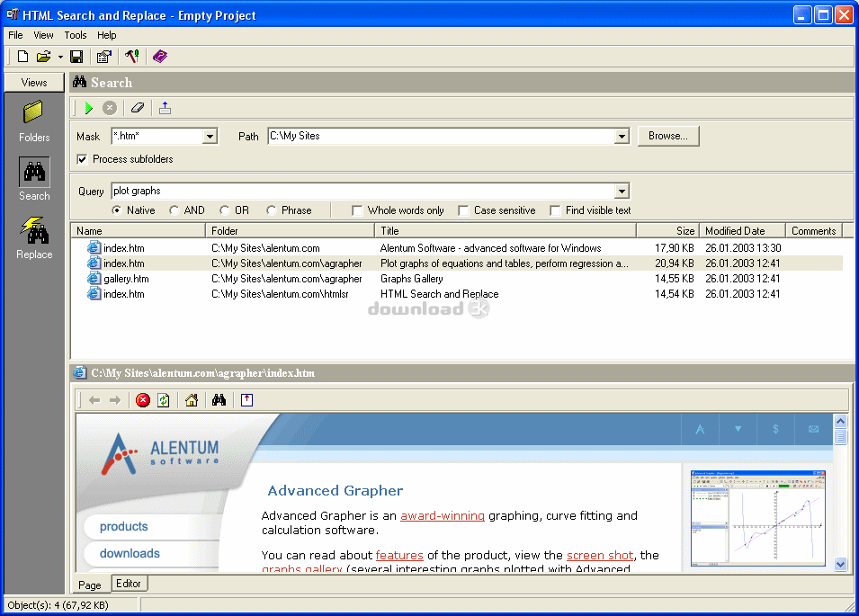Sort results by Name column header
This screenshot has width=859, height=616.
tap(138, 230)
